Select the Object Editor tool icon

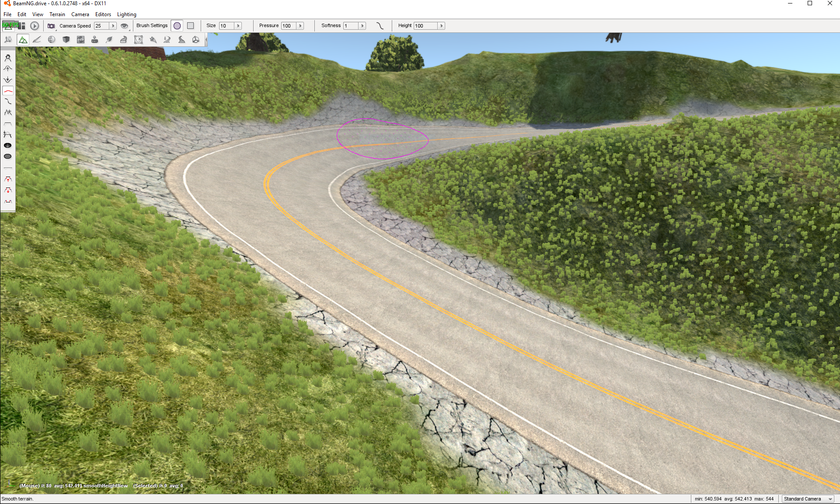(8, 40)
